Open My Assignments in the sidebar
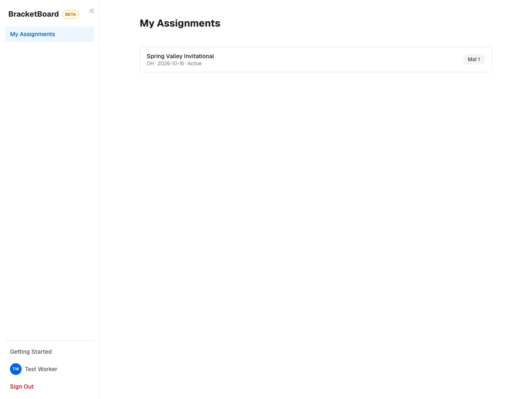Screen dimensions: 532x399 [49, 34]
